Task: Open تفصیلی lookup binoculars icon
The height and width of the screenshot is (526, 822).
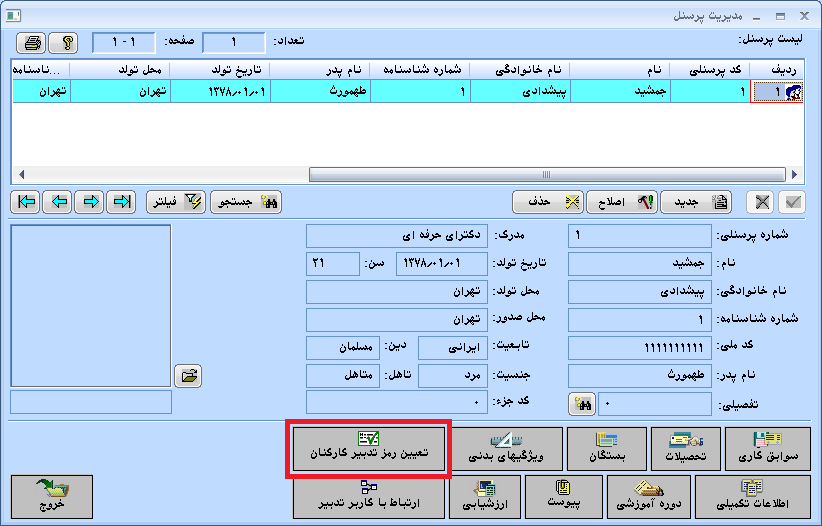Action: 582,403
